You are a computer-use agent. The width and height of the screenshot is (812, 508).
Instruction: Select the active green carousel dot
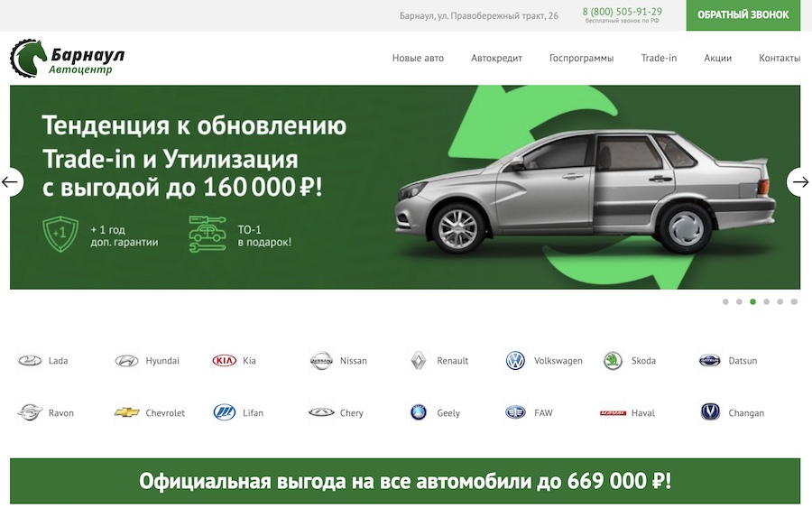click(x=753, y=302)
